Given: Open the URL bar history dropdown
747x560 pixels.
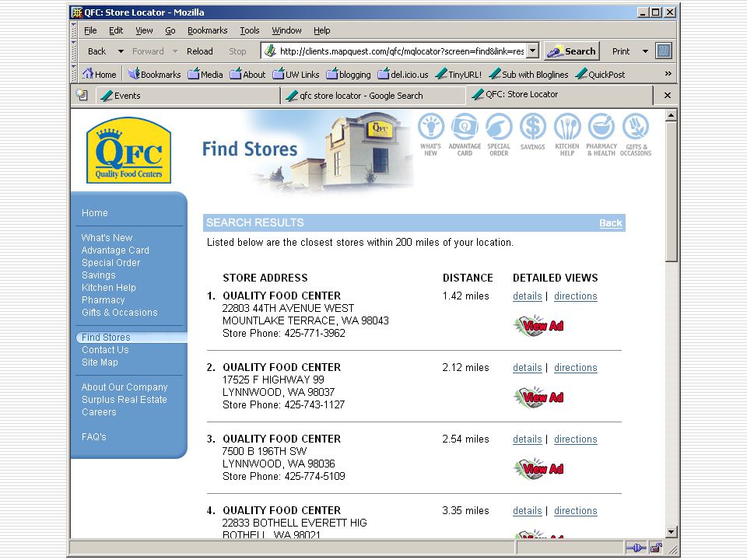Looking at the screenshot, I should tap(533, 51).
